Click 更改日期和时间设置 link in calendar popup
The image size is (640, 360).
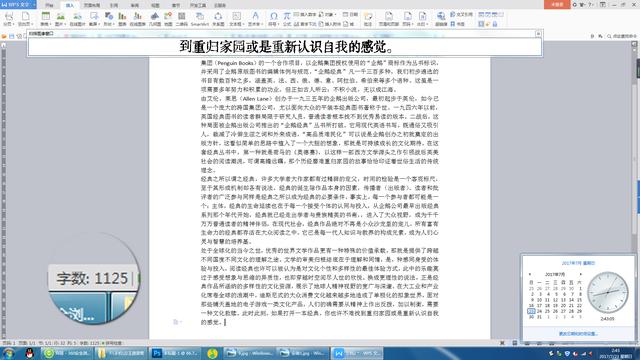[578, 333]
